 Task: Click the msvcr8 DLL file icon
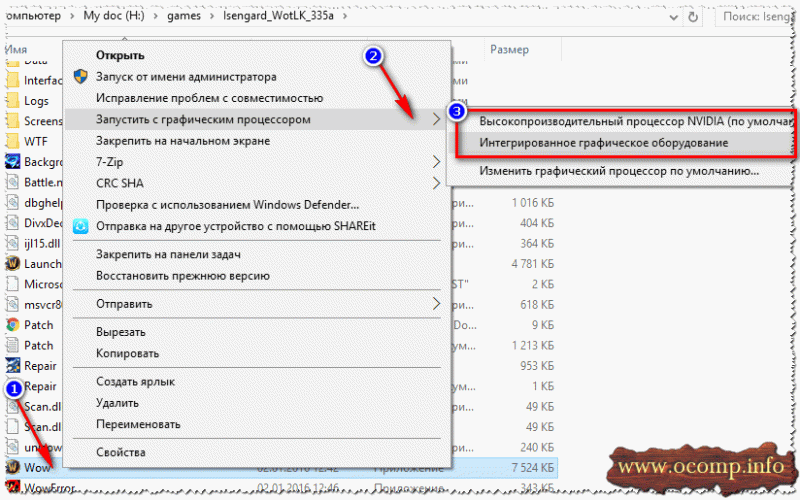click(x=12, y=305)
